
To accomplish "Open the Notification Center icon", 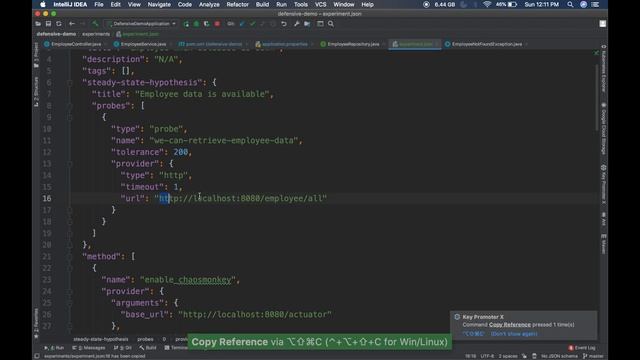I will click(596, 4).
